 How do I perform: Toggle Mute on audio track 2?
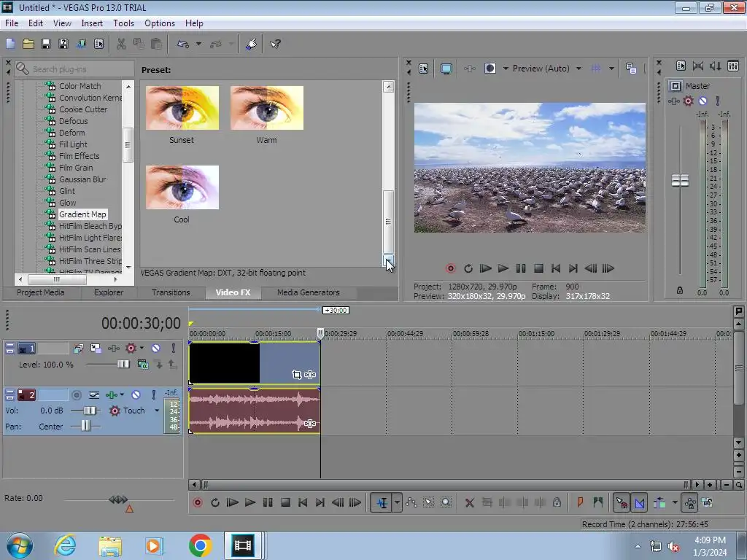pos(136,394)
